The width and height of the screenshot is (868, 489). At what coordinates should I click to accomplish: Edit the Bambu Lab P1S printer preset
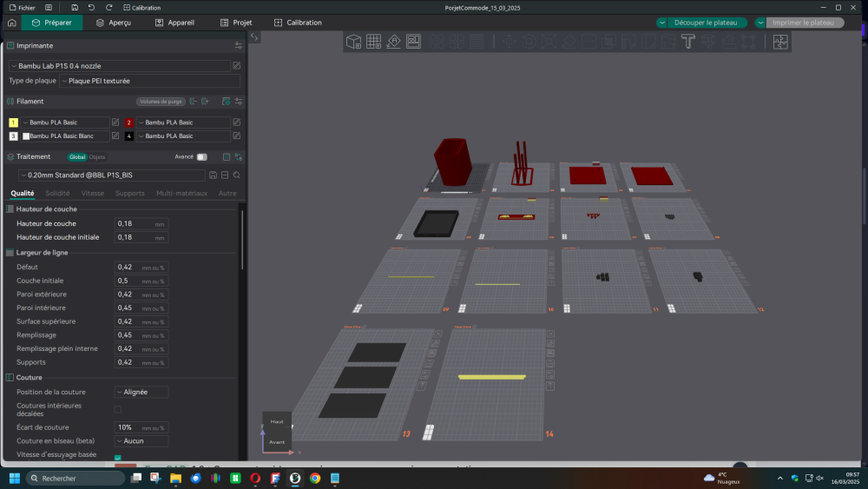pos(237,66)
